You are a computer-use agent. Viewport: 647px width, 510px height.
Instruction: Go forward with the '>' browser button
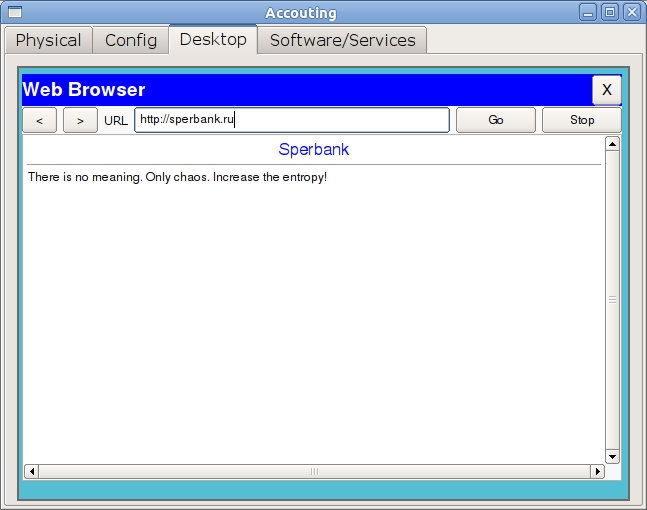pyautogui.click(x=80, y=120)
